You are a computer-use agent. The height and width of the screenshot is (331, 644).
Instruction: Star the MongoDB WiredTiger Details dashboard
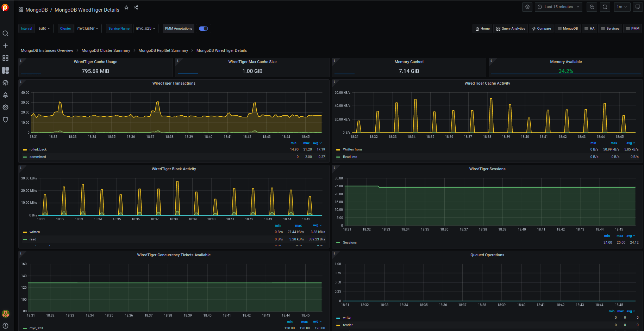[126, 7]
